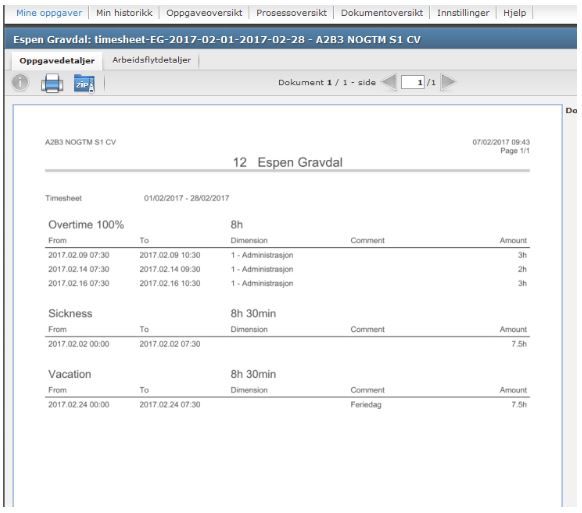Click the date range 01/02/2017 - 28/02/2017

(x=186, y=198)
